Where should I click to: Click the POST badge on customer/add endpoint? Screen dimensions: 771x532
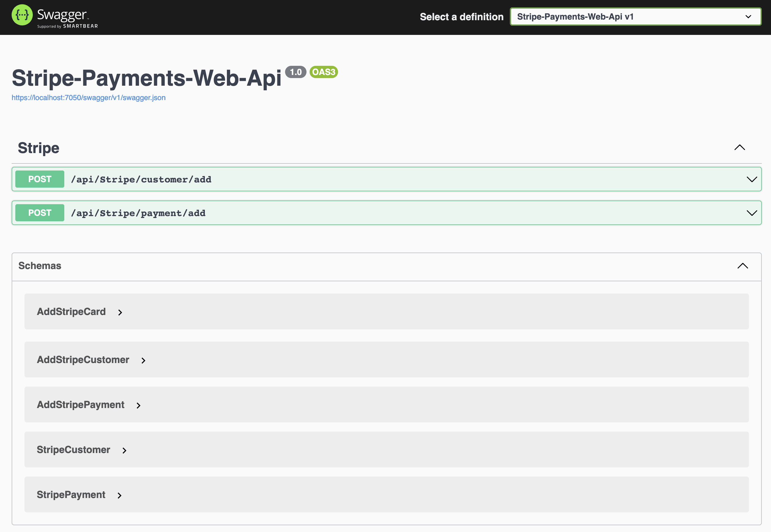39,179
